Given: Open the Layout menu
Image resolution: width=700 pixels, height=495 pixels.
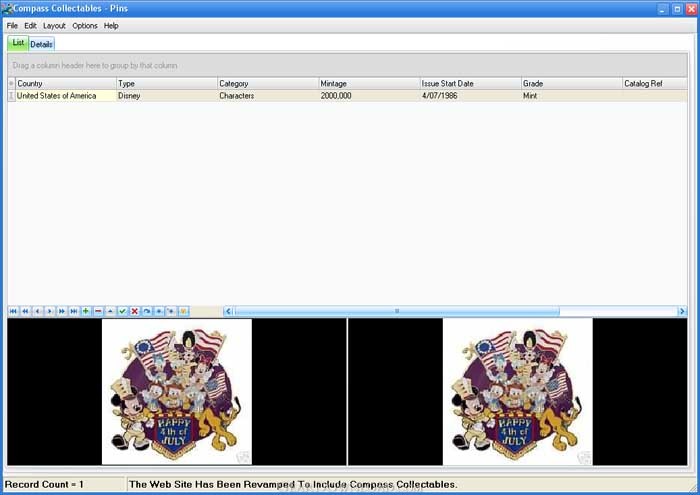Looking at the screenshot, I should pos(54,26).
